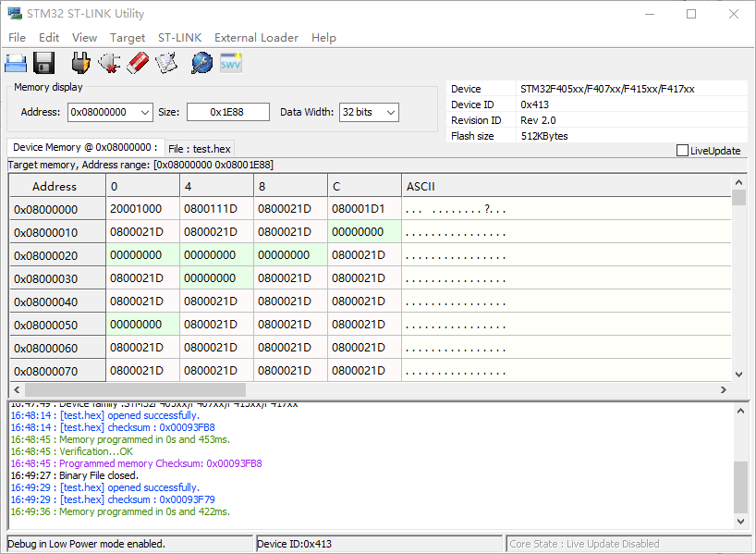The height and width of the screenshot is (554, 756).
Task: Click the horizontal scrollbar right arrow
Action: pyautogui.click(x=724, y=389)
